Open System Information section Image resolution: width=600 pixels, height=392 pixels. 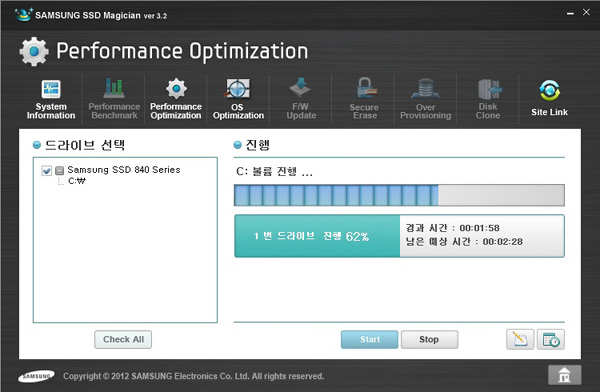[x=51, y=99]
